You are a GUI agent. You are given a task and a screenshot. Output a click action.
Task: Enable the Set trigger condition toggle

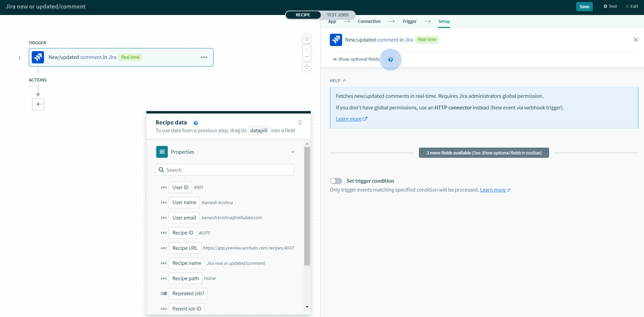pos(336,181)
